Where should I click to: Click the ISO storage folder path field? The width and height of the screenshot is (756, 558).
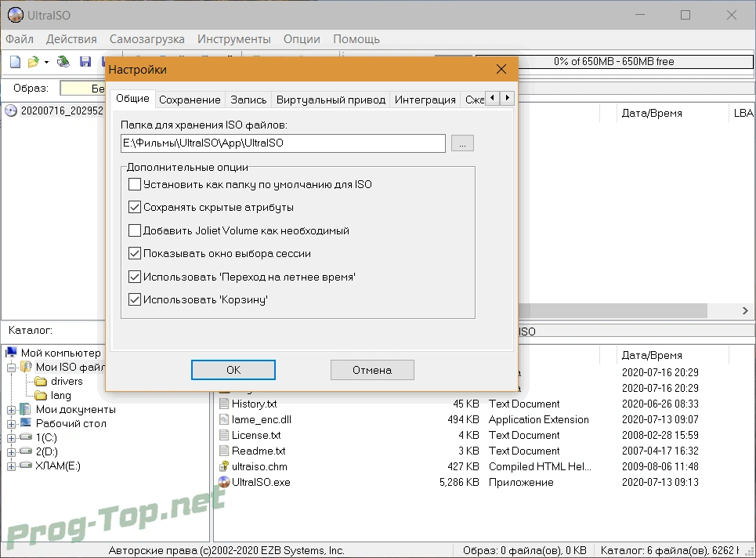(283, 143)
